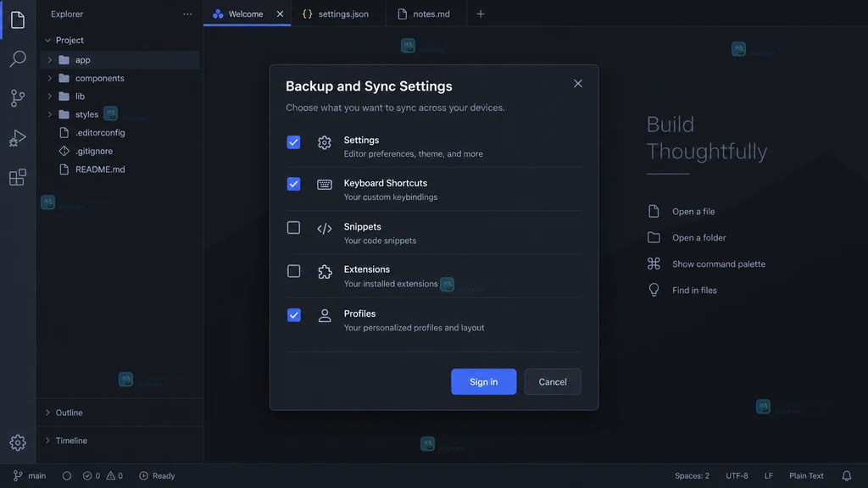Click the git branch main indicator
Viewport: 868px width, 488px height.
pyautogui.click(x=30, y=476)
